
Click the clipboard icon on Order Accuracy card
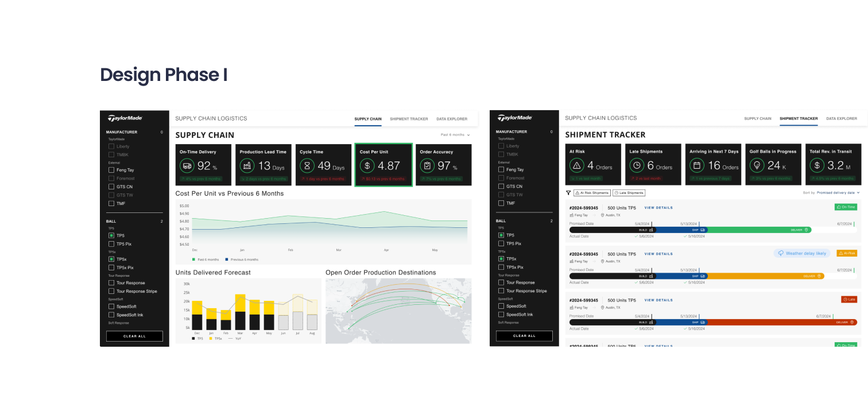click(x=427, y=166)
